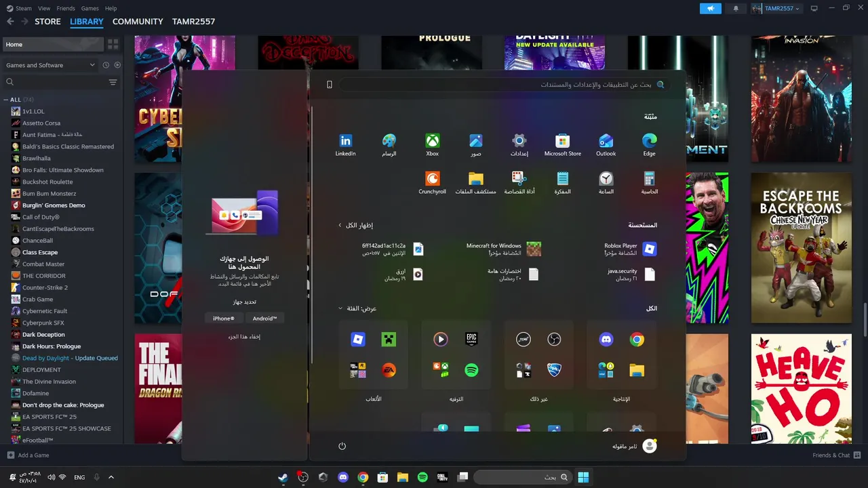Open Spotify in the الترفيه category
This screenshot has width=868, height=488.
(x=471, y=370)
